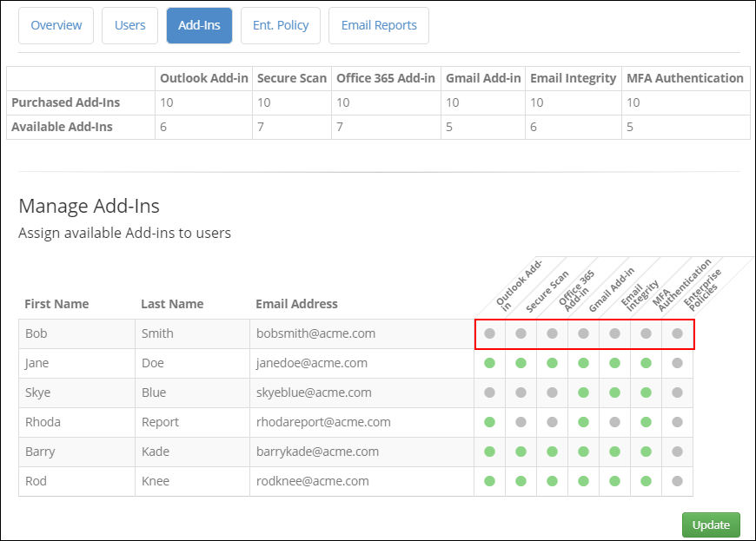Screen dimensions: 756x541
Task: Disable Gmail Add-in for Jane Doe
Action: click(x=583, y=363)
